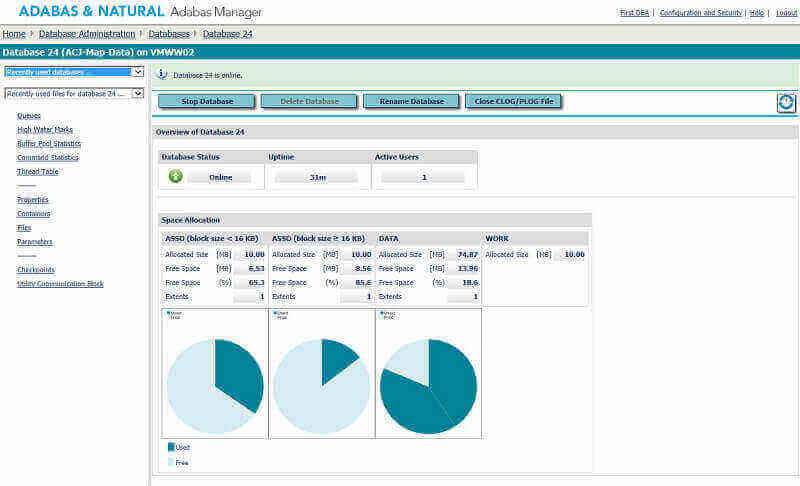Open Database Administration breadcrumb
Screen dimensions: 800x486
[x=87, y=34]
